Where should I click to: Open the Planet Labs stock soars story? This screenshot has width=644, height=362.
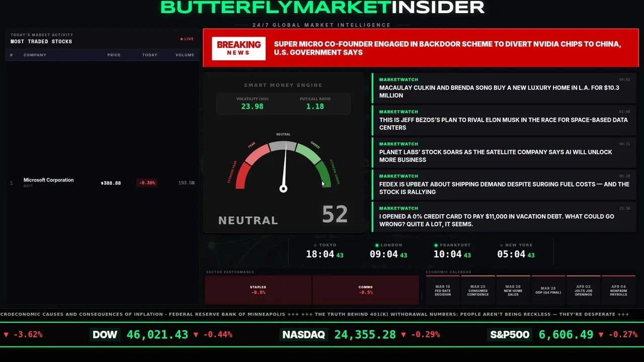[504, 153]
